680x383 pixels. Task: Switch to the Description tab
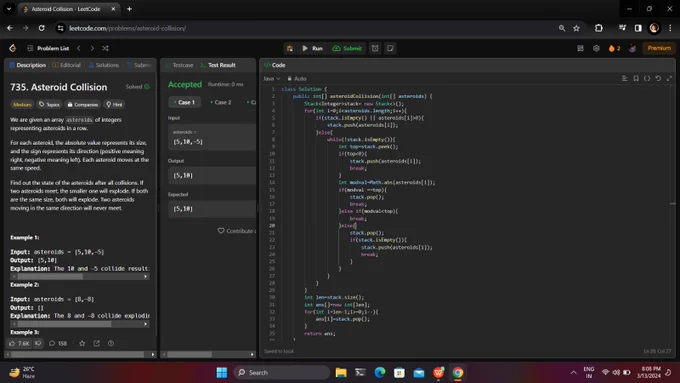coord(27,65)
